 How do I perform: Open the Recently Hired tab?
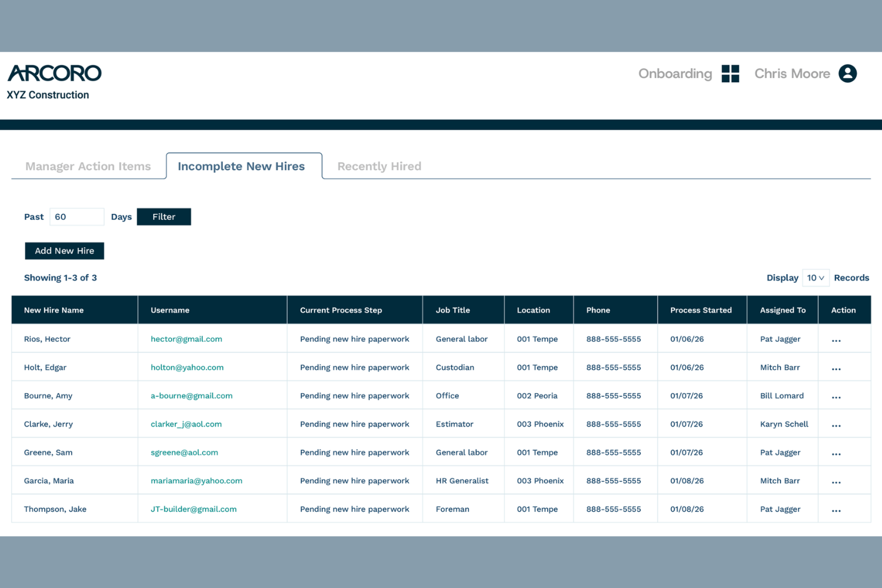pyautogui.click(x=379, y=166)
